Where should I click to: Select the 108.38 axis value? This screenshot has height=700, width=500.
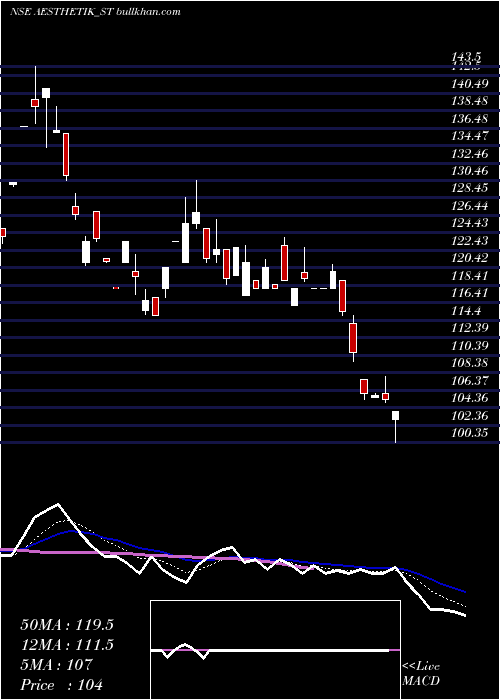pos(470,363)
